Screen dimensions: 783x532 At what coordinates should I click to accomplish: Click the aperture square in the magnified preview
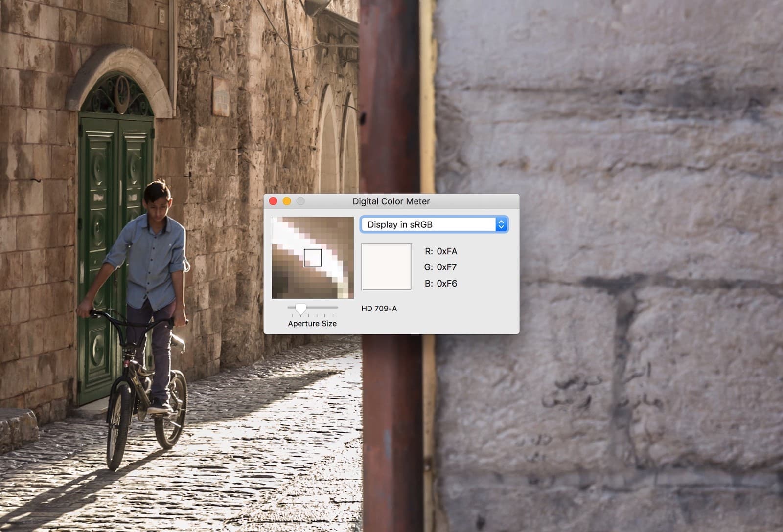[x=313, y=258]
